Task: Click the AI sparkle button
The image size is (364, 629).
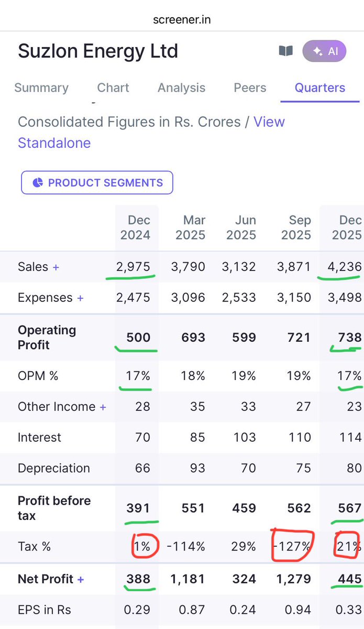Action: [x=324, y=51]
